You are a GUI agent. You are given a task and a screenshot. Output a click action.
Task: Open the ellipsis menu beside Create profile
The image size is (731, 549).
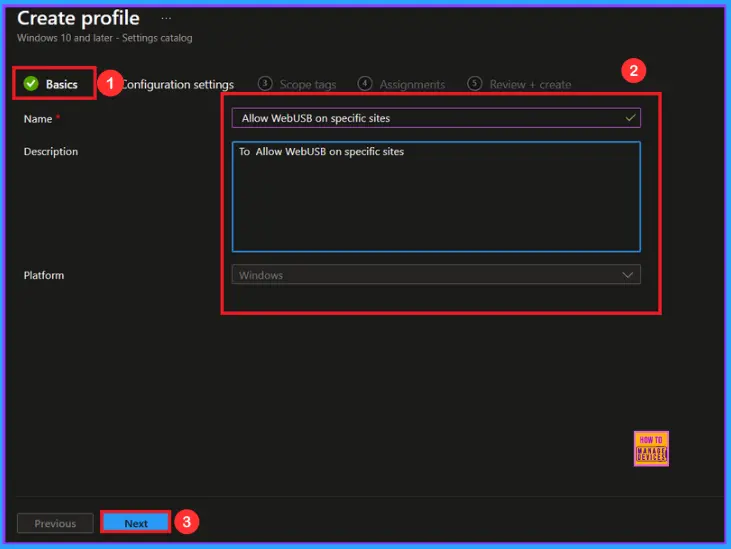[x=166, y=18]
